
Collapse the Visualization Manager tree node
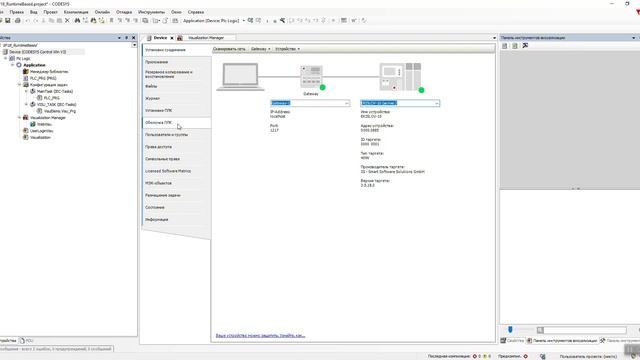19,118
